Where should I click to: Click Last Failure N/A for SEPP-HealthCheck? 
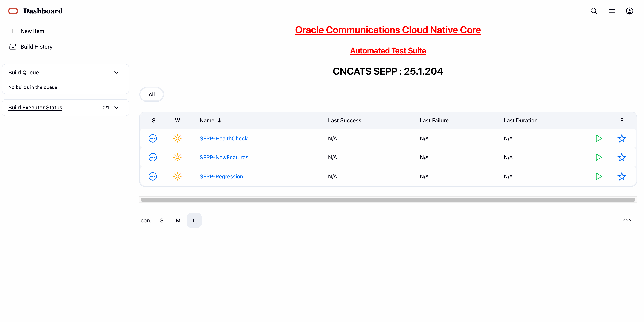pos(424,138)
